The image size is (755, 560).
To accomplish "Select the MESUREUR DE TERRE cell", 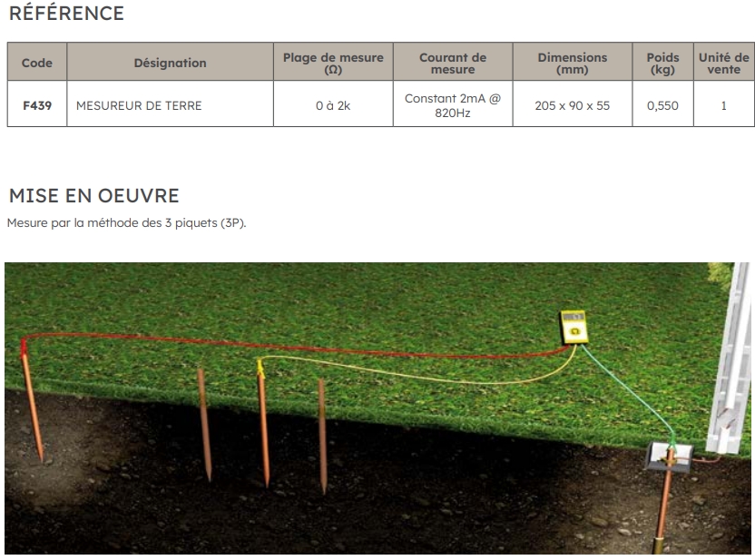I will [139, 105].
